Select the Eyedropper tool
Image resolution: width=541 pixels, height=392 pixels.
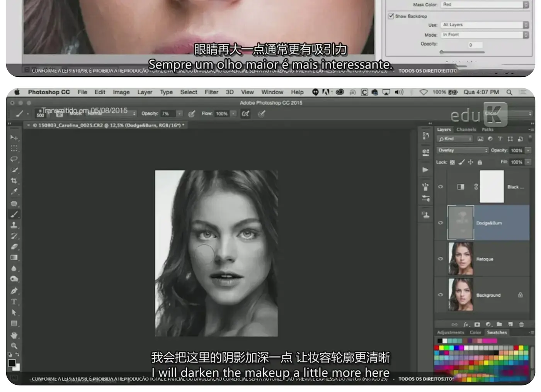(x=14, y=192)
